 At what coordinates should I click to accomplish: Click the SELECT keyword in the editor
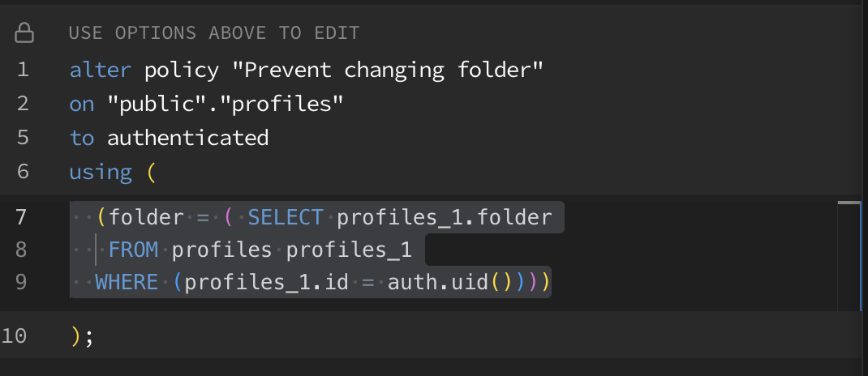tap(286, 217)
